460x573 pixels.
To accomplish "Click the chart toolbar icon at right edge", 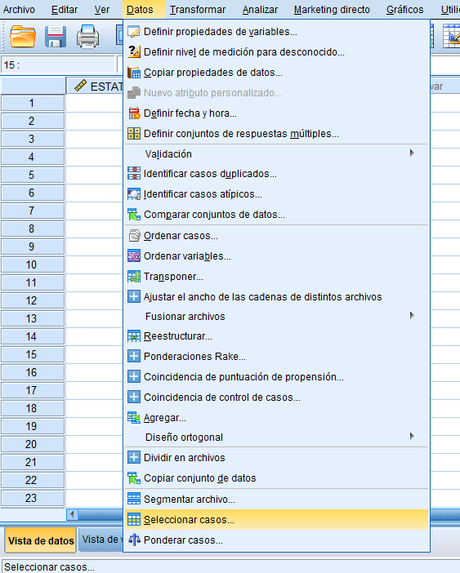I will tap(451, 36).
